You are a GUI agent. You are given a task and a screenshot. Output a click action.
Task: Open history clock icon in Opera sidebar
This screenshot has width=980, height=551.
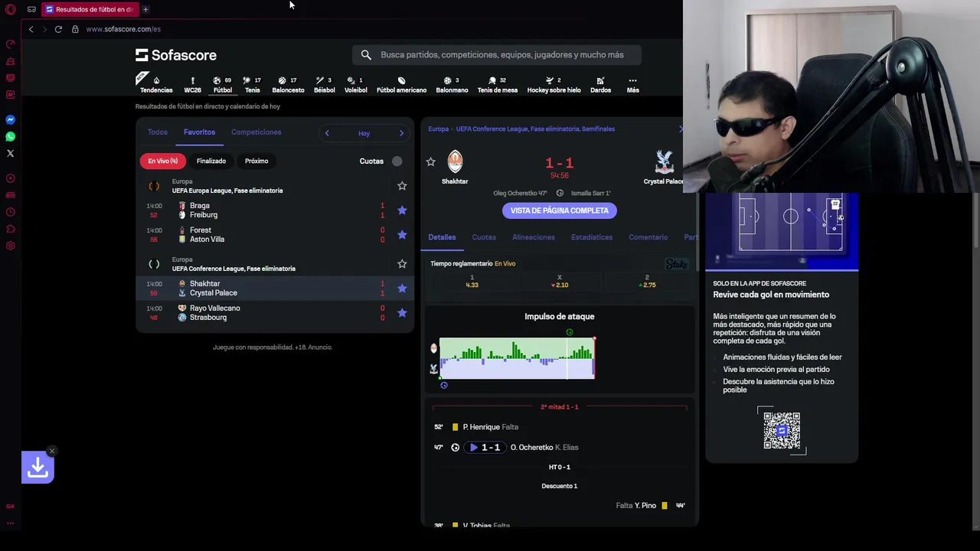click(11, 212)
